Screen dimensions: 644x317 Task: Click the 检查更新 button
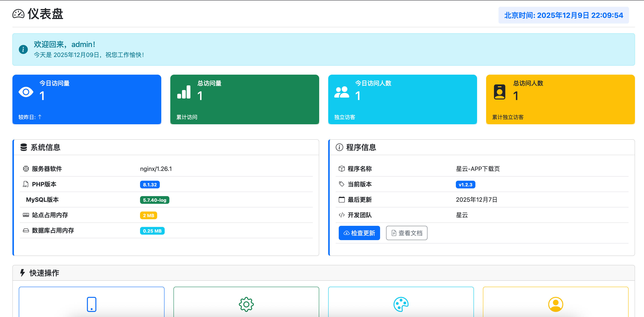[x=359, y=233]
